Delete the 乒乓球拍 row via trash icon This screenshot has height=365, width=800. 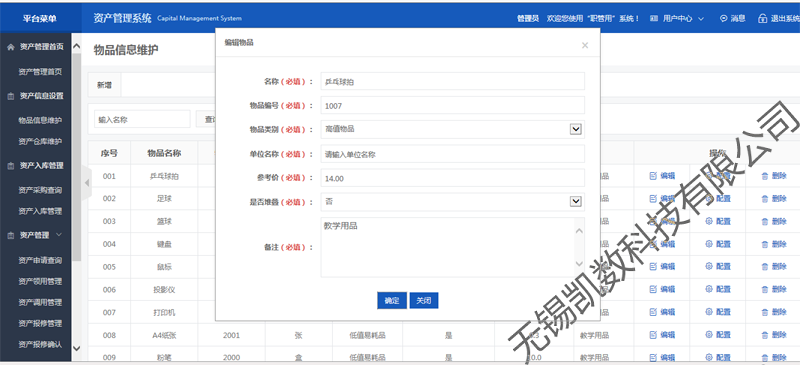[765, 176]
